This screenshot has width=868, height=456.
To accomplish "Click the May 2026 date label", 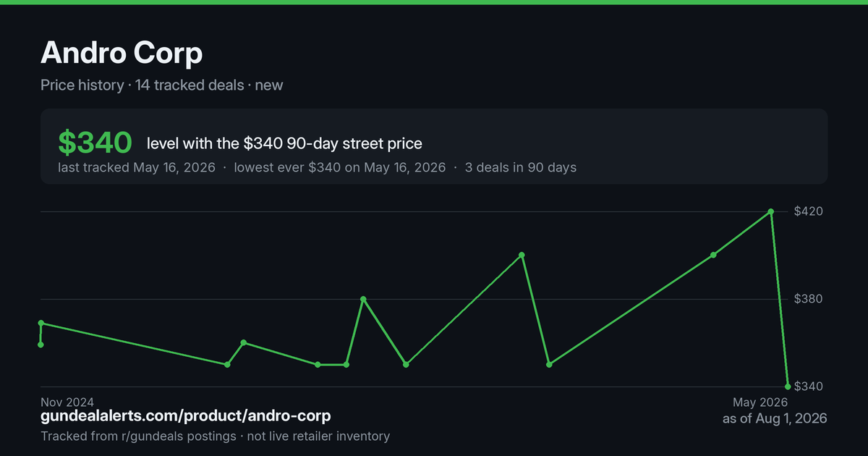I will 760,402.
